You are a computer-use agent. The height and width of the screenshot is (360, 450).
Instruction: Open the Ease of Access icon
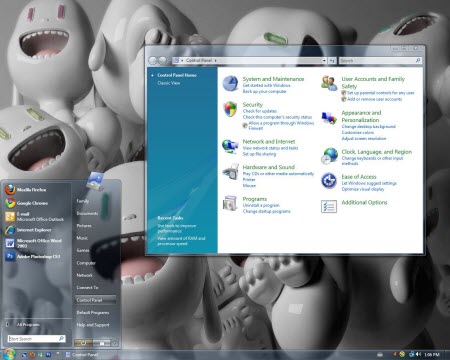click(x=329, y=181)
